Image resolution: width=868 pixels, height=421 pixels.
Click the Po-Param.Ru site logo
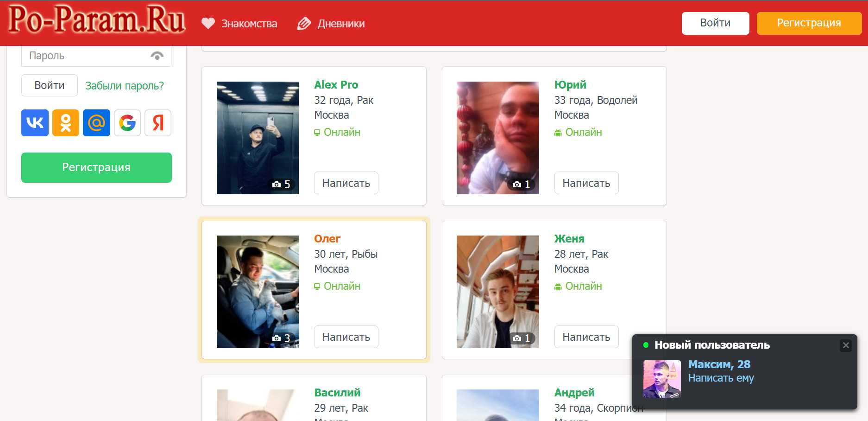(97, 21)
